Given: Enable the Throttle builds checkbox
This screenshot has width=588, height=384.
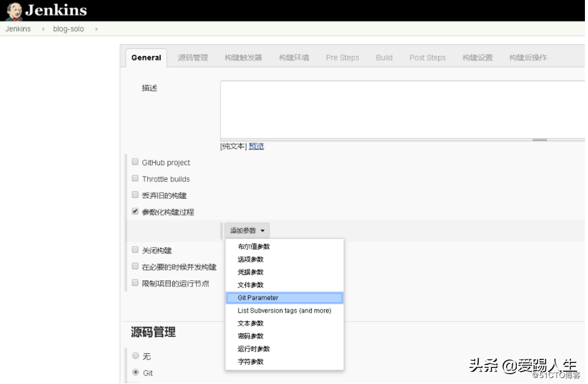Looking at the screenshot, I should (135, 179).
